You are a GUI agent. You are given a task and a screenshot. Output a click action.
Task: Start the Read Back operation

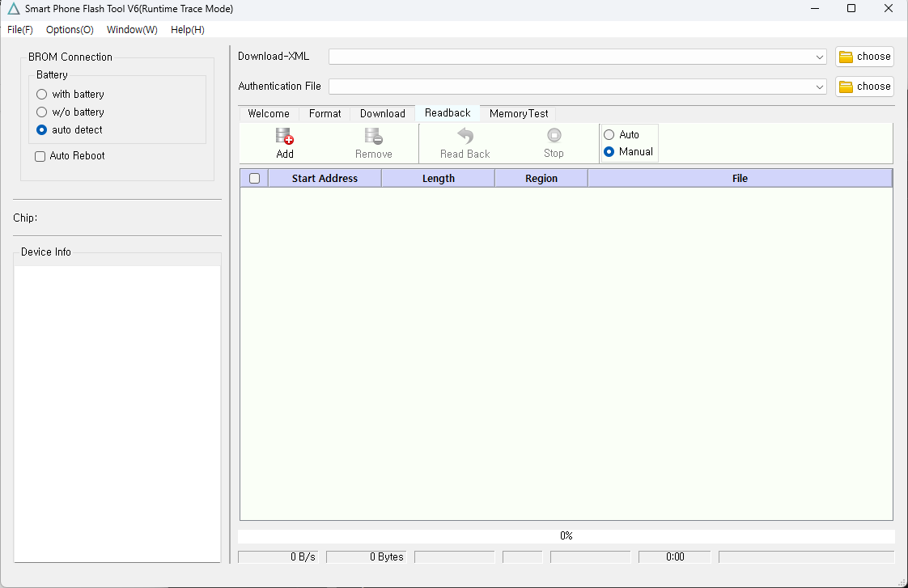465,143
